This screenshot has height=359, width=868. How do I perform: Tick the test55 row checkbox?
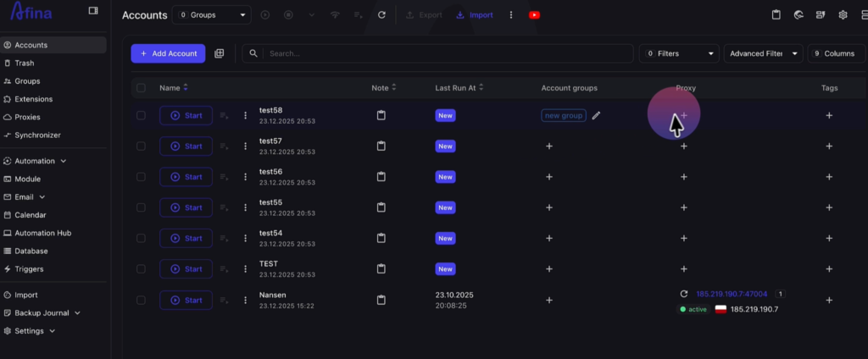(141, 207)
